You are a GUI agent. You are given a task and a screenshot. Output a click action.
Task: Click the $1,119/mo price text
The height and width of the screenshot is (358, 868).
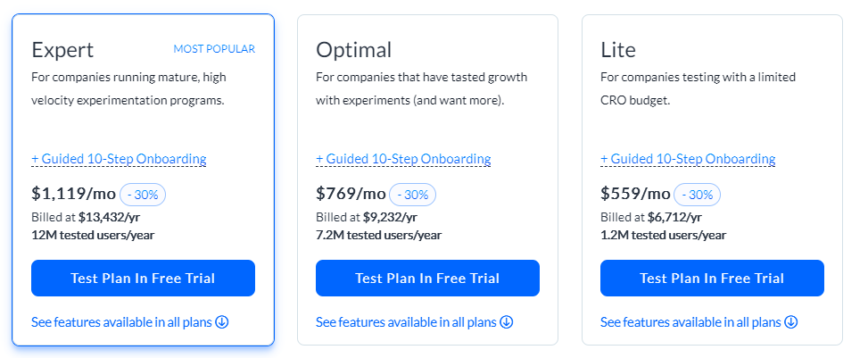[x=73, y=194]
